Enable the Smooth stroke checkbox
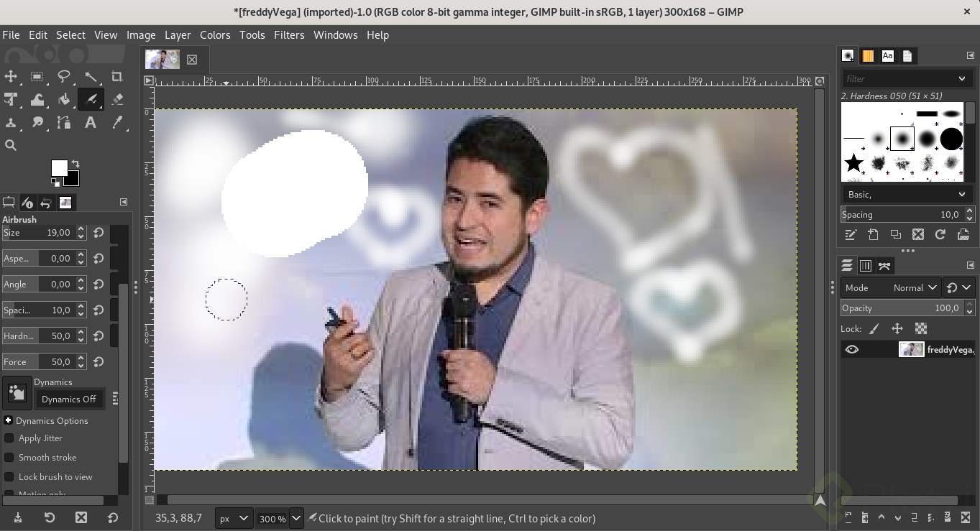Image resolution: width=980 pixels, height=531 pixels. [9, 458]
